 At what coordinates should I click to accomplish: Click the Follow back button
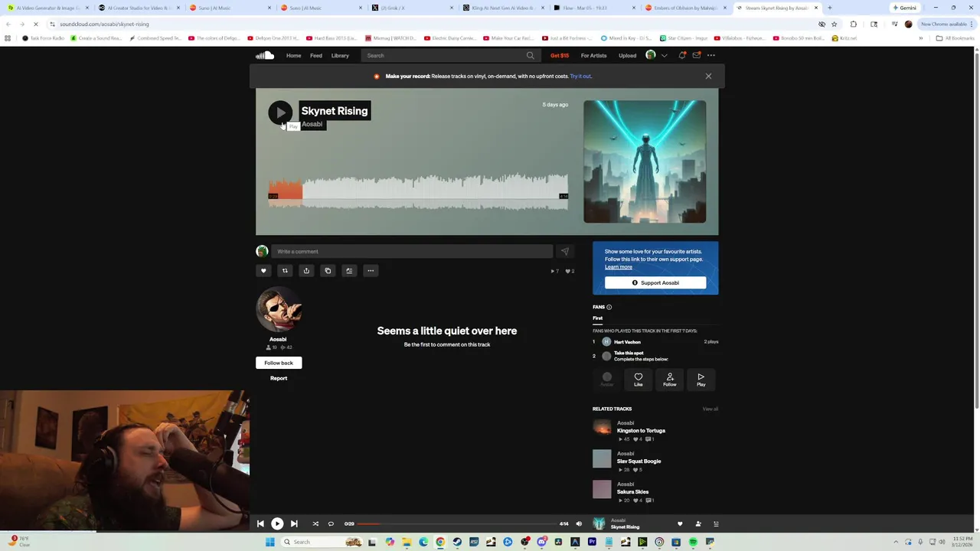(x=279, y=363)
